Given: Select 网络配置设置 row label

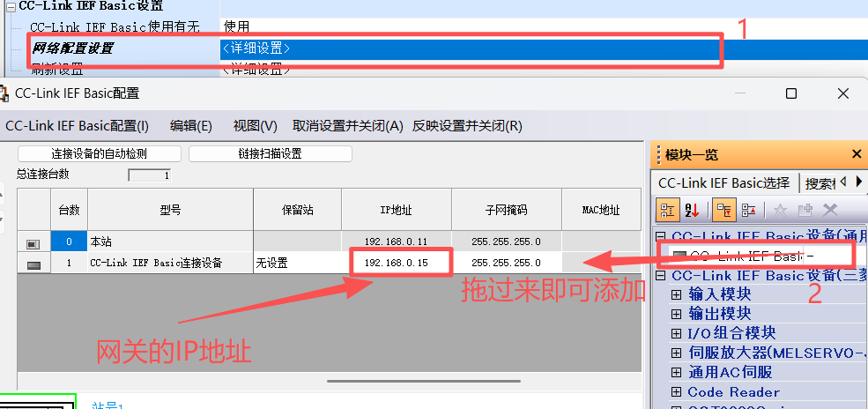Looking at the screenshot, I should click(72, 48).
